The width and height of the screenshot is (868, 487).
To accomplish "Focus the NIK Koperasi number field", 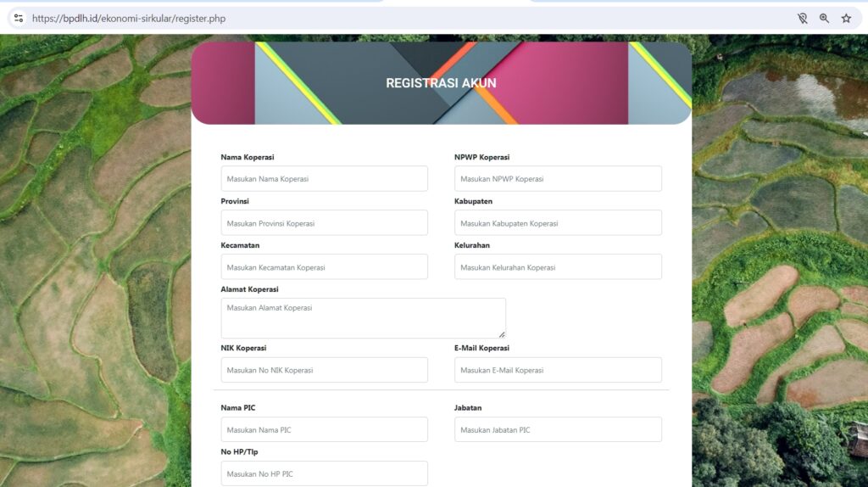I will tap(324, 370).
